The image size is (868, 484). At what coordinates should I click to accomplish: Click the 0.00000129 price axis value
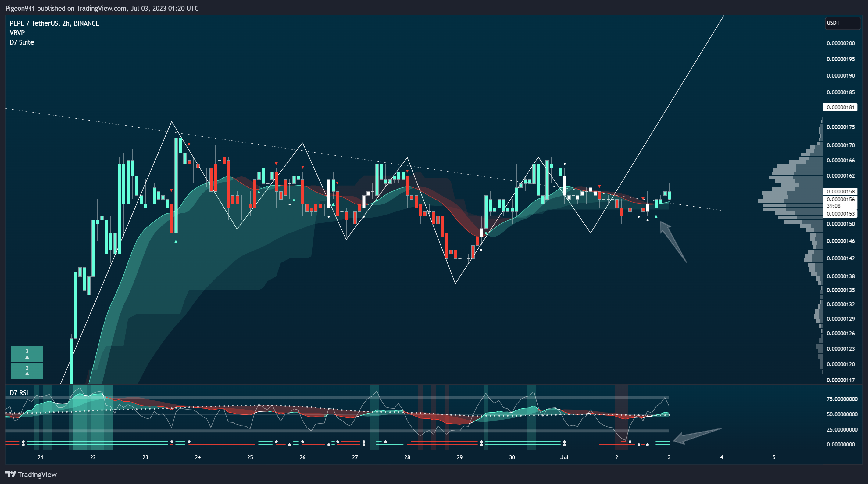(840, 319)
